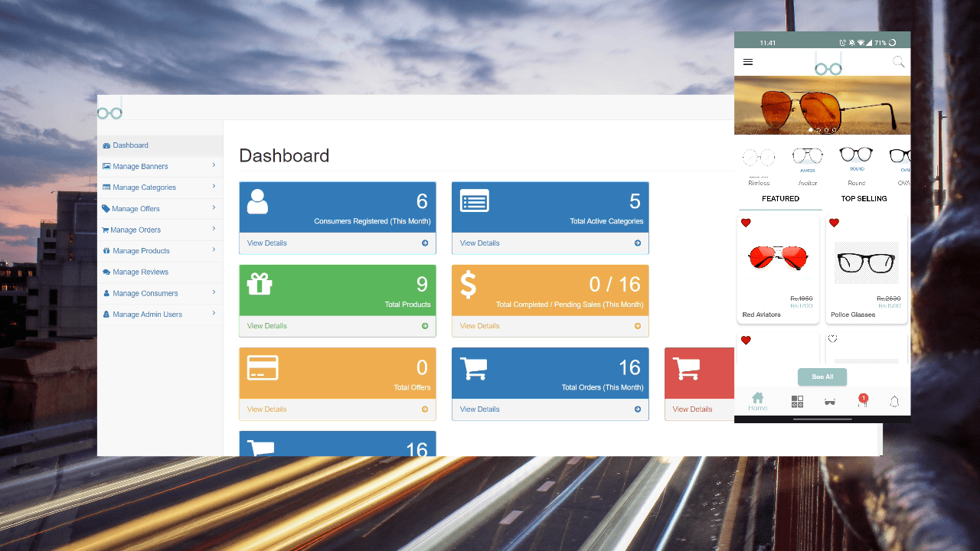Open Manage Categories sidebar item
This screenshot has height=551, width=980.
pos(160,187)
